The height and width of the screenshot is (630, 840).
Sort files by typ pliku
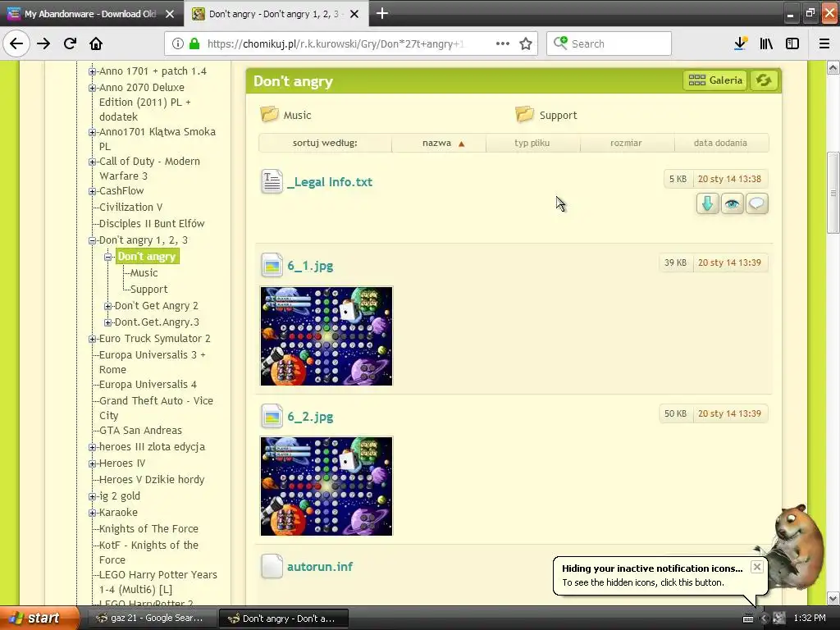(x=532, y=143)
